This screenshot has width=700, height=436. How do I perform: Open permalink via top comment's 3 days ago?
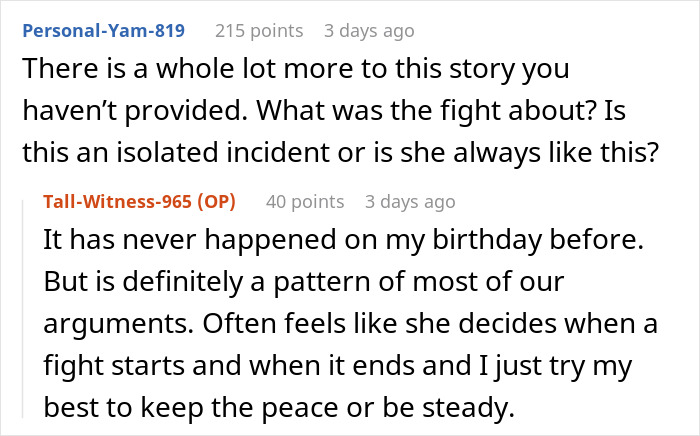[x=369, y=31]
